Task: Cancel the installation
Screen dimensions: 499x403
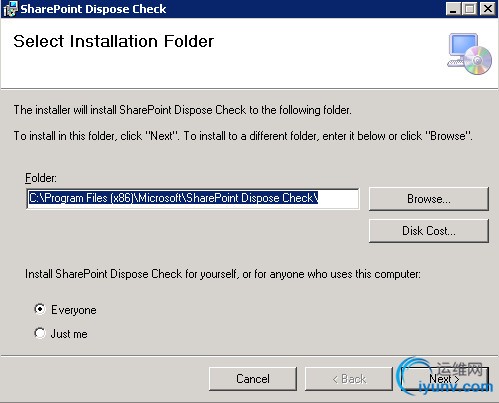Action: tap(253, 379)
